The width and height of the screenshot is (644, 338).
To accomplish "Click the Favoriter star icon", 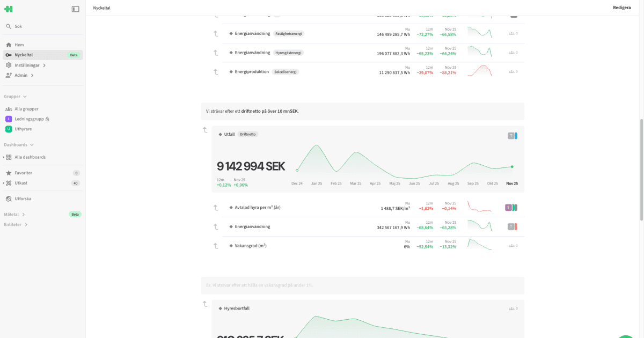I will [9, 173].
